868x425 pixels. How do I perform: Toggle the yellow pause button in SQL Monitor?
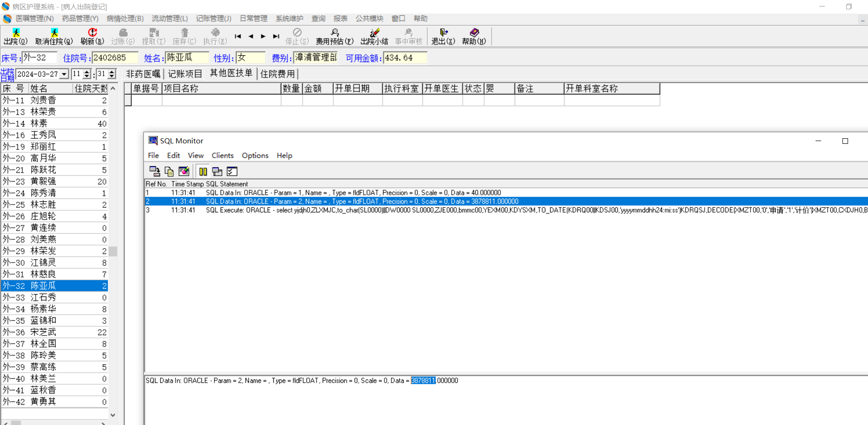coord(203,171)
